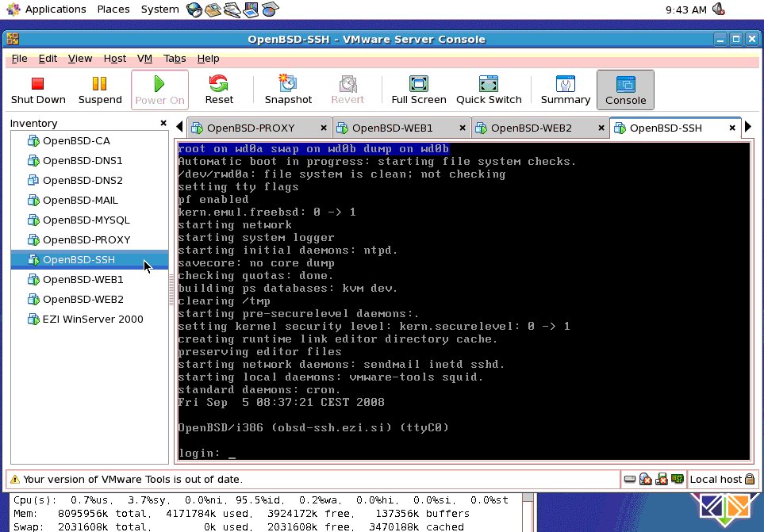Take a Snapshot of the VM
The width and height of the screenshot is (764, 532).
click(x=288, y=90)
